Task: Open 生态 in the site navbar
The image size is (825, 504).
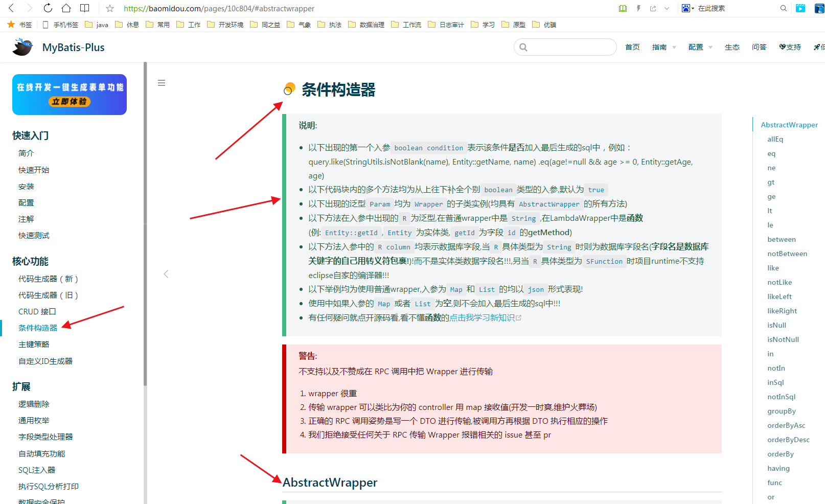Action: click(732, 47)
